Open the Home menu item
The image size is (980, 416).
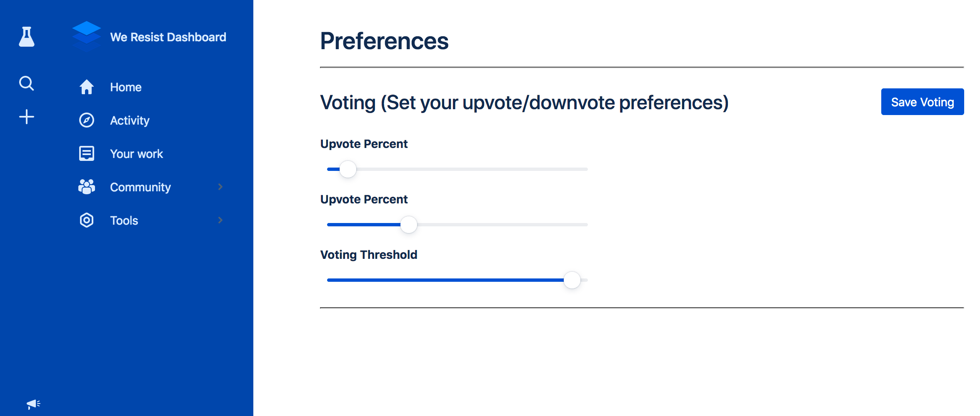(x=126, y=87)
